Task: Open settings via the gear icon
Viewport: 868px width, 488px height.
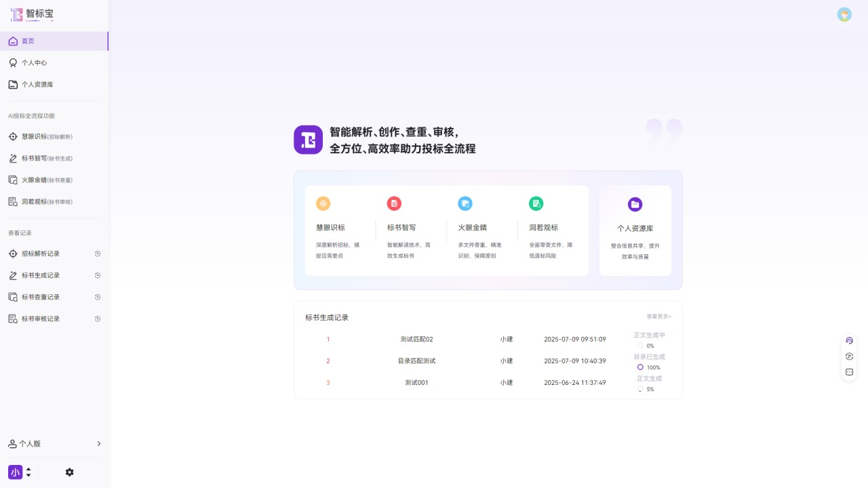Action: point(70,472)
